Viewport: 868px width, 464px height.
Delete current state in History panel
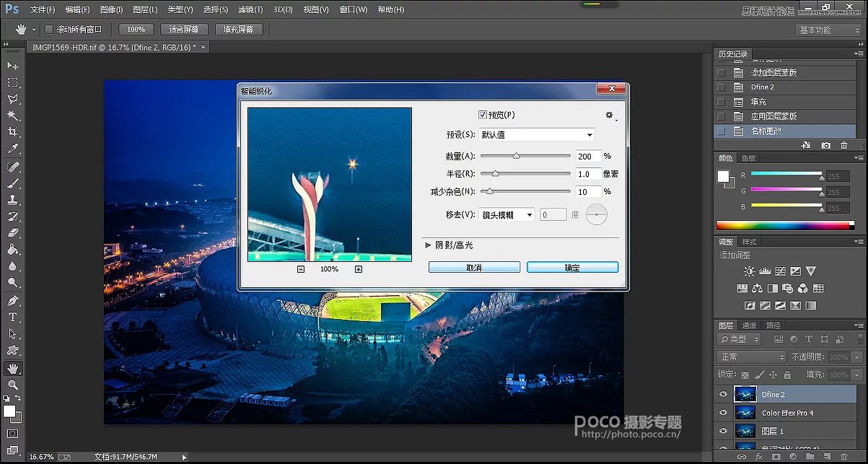[x=844, y=145]
